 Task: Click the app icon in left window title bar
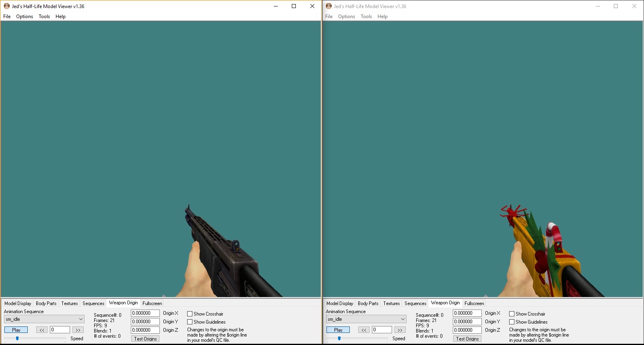[x=7, y=6]
